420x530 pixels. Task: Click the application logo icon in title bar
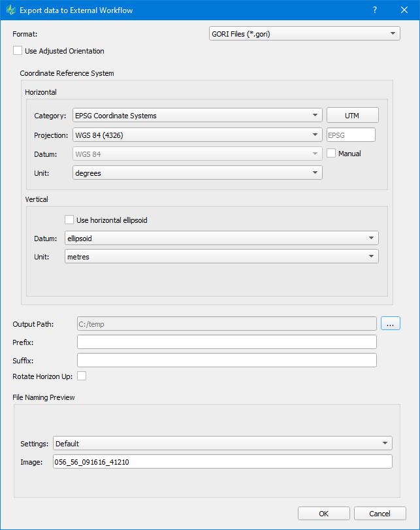coord(10,10)
